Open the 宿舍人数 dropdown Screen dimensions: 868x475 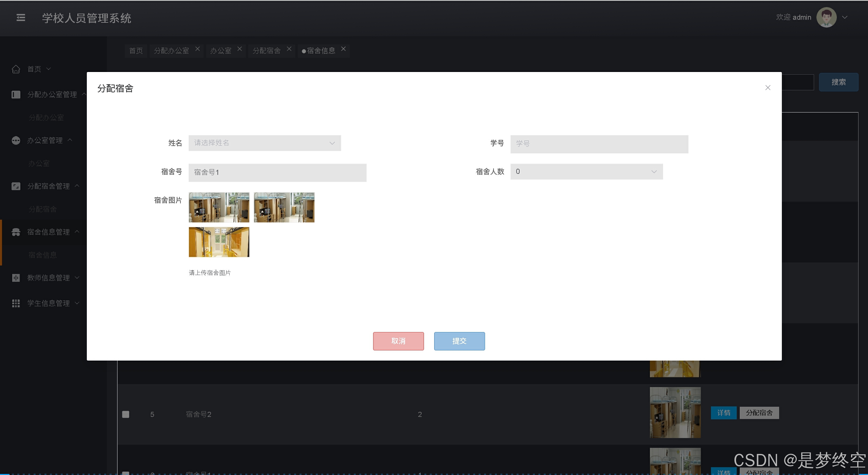(x=586, y=172)
